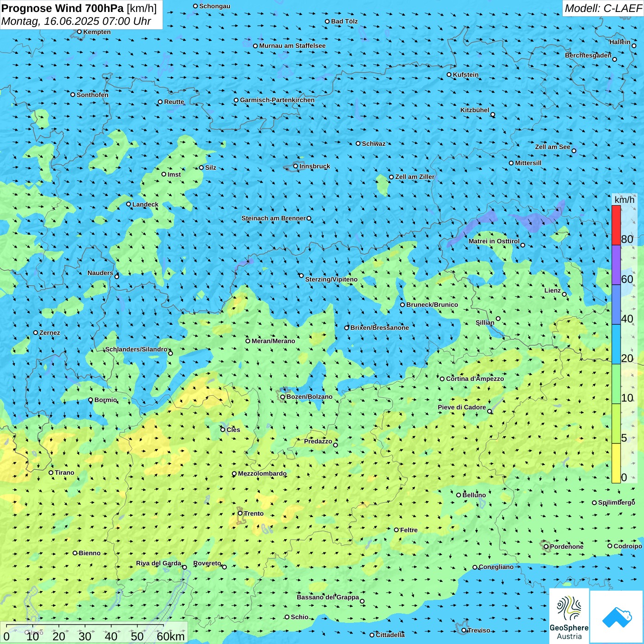This screenshot has width=644, height=644.
Task: Click the 'Belluno' label
Action: pos(474,495)
